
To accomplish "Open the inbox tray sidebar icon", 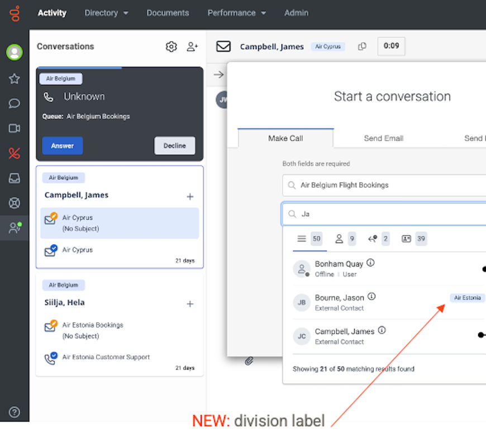I will [x=15, y=178].
